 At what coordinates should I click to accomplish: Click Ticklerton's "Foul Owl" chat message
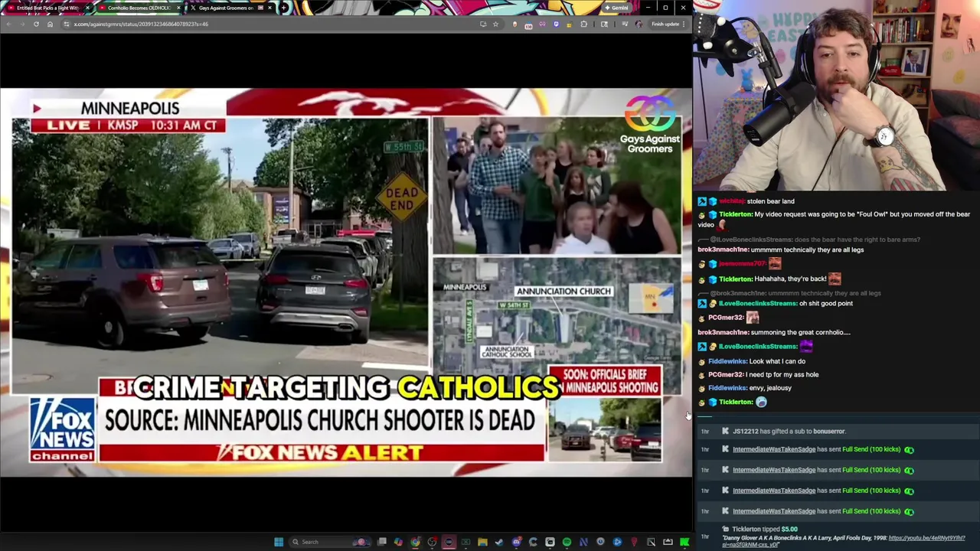tap(835, 220)
